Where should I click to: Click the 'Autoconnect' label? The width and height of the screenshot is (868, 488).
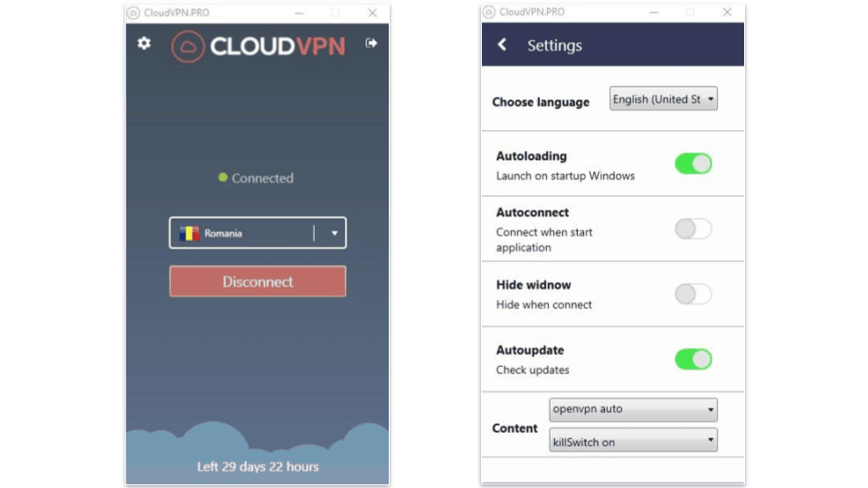533,212
